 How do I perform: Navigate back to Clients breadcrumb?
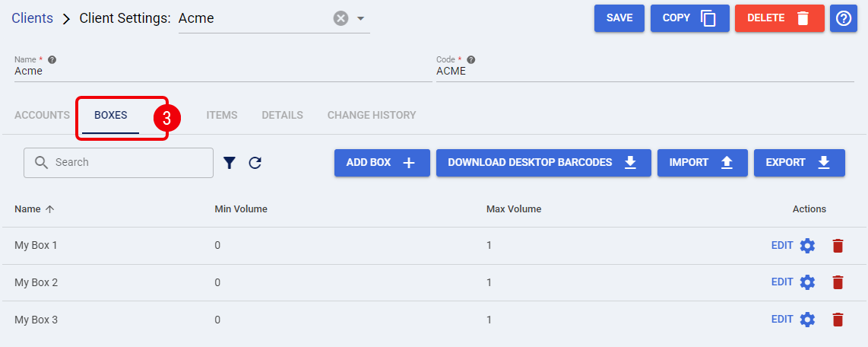tap(32, 18)
